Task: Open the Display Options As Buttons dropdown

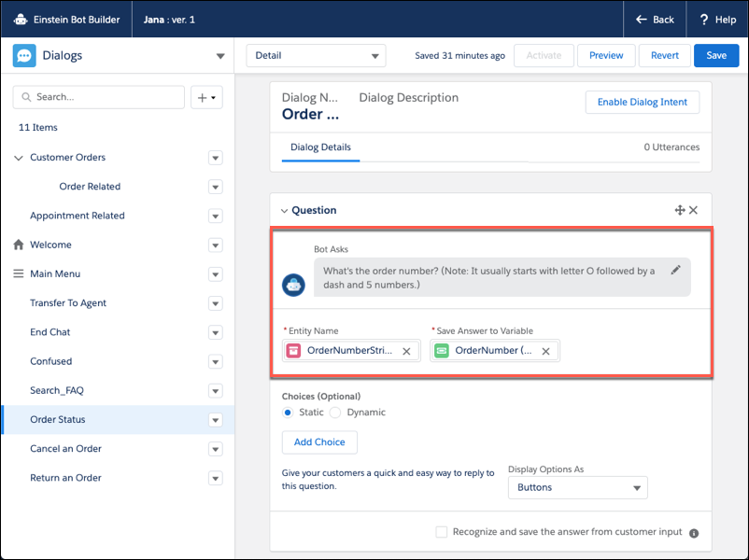Action: pos(577,487)
